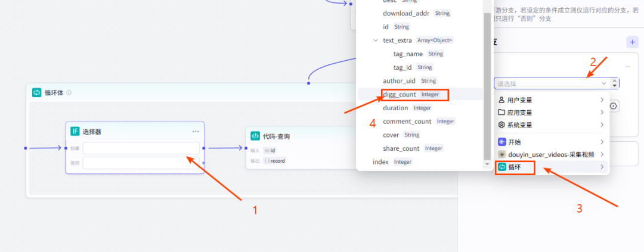Click the IF icon on the 选择器 node
Viewport: 644px width, 252px height.
pyautogui.click(x=75, y=131)
